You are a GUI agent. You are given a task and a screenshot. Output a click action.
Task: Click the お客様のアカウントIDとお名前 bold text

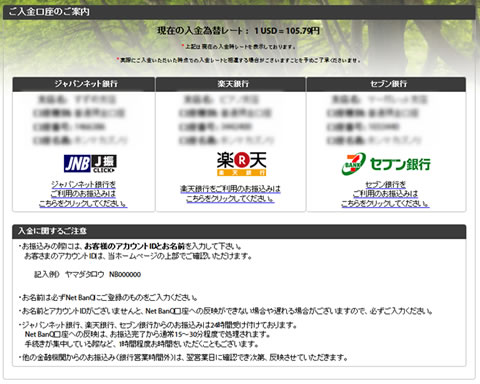pyautogui.click(x=134, y=246)
